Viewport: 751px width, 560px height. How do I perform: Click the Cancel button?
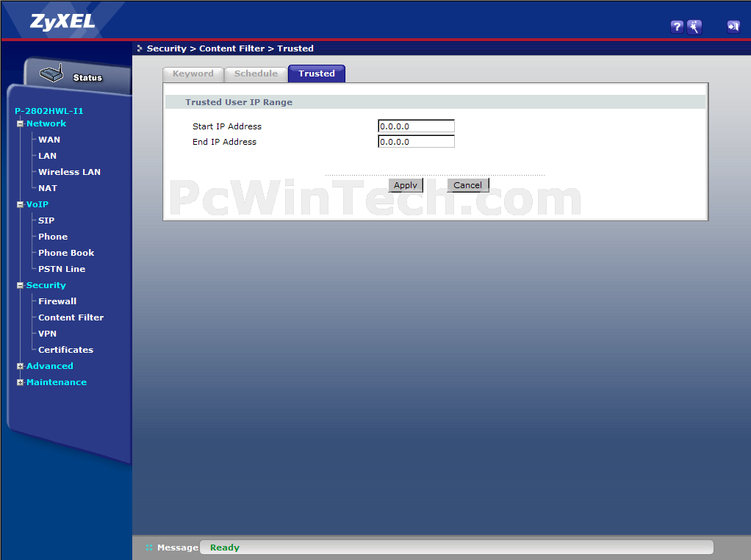click(468, 185)
